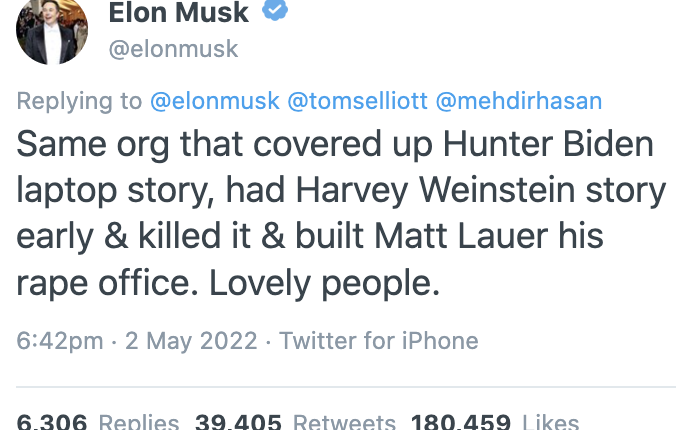This screenshot has height=430, width=692.
Task: Click the blue verified badge icon
Action: pos(276,10)
